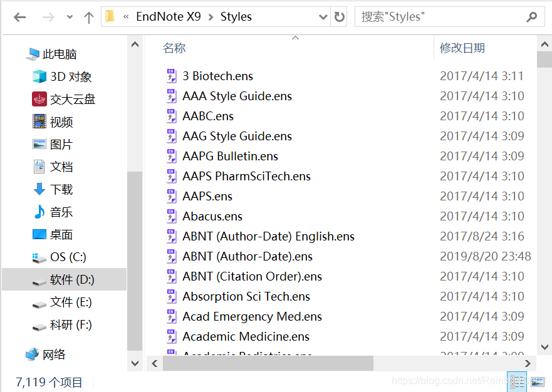Open 网络 in the navigation pane
The image size is (552, 392).
point(45,354)
